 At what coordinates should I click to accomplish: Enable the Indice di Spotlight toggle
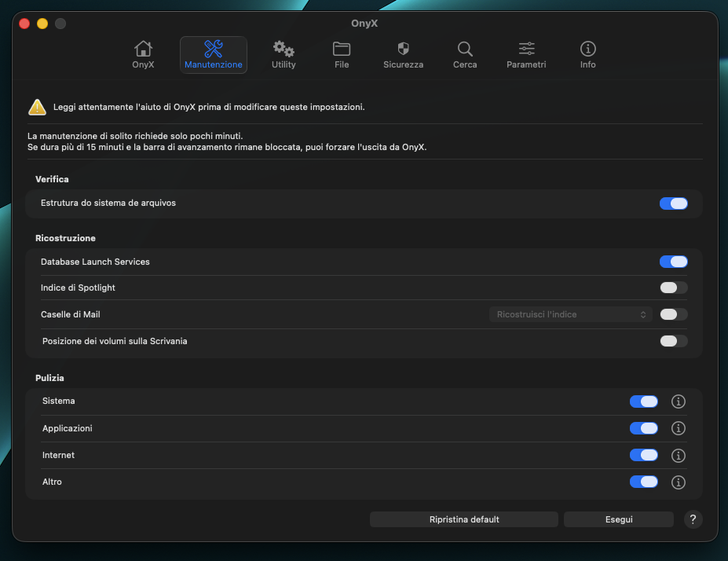[x=673, y=288]
